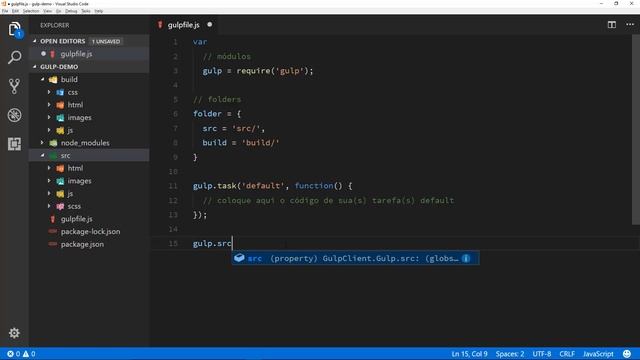Collapse the GULP-DEMO section
This screenshot has width=640, height=360.
pos(35,67)
